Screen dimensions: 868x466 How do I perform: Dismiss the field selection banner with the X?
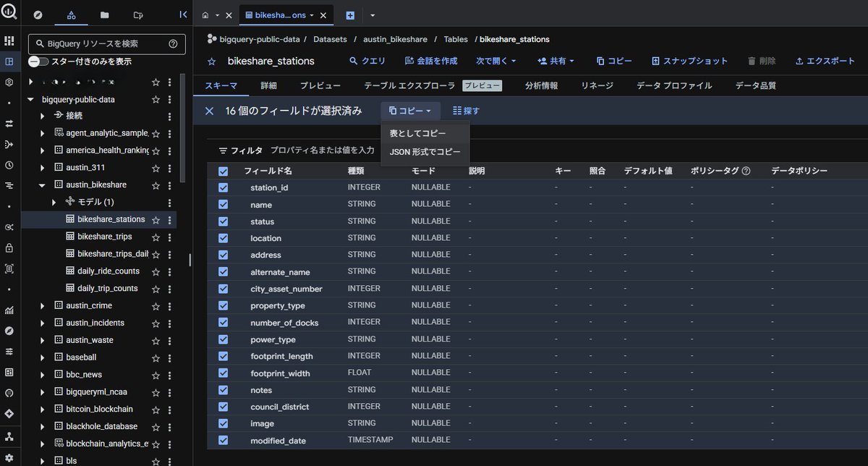point(209,111)
